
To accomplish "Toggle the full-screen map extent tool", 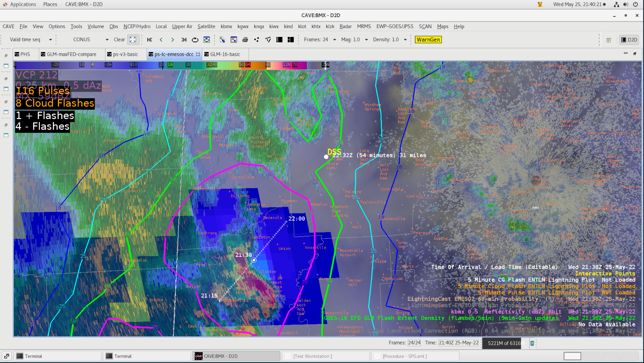I will point(133,39).
